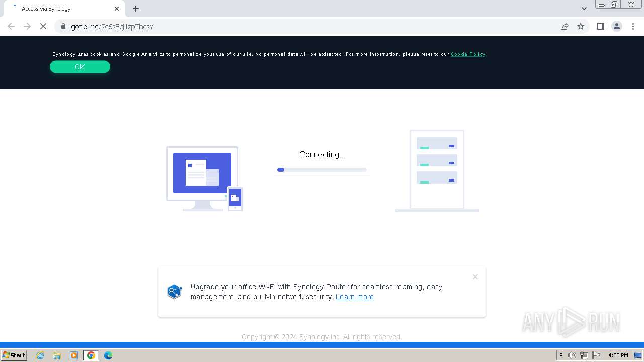Share this page icon
644x362 pixels.
[565, 26]
